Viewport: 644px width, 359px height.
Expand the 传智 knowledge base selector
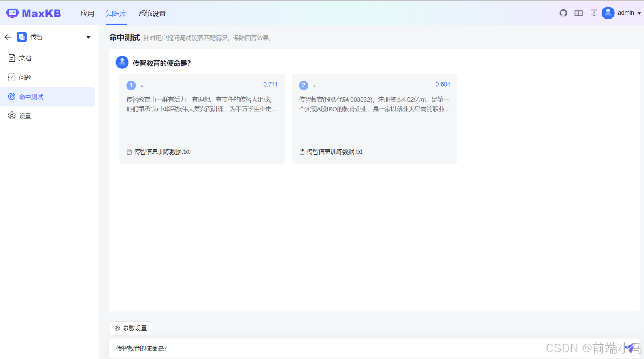pos(88,37)
